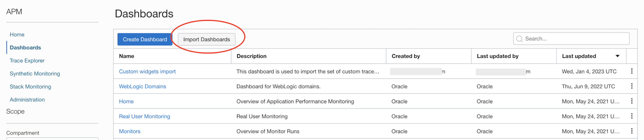Open the WebLogic Domains dashboard link
The image size is (644, 140).
pyautogui.click(x=142, y=86)
